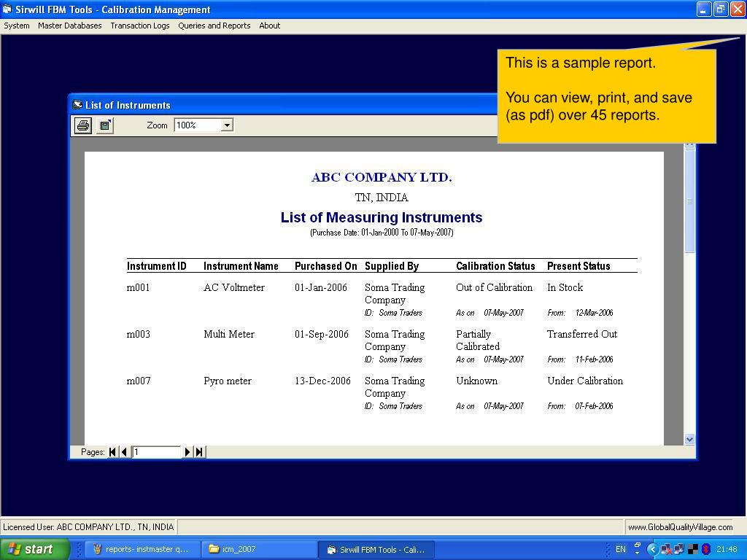Click the Bluetooth tray icon
This screenshot has height=560, width=747.
tap(706, 550)
